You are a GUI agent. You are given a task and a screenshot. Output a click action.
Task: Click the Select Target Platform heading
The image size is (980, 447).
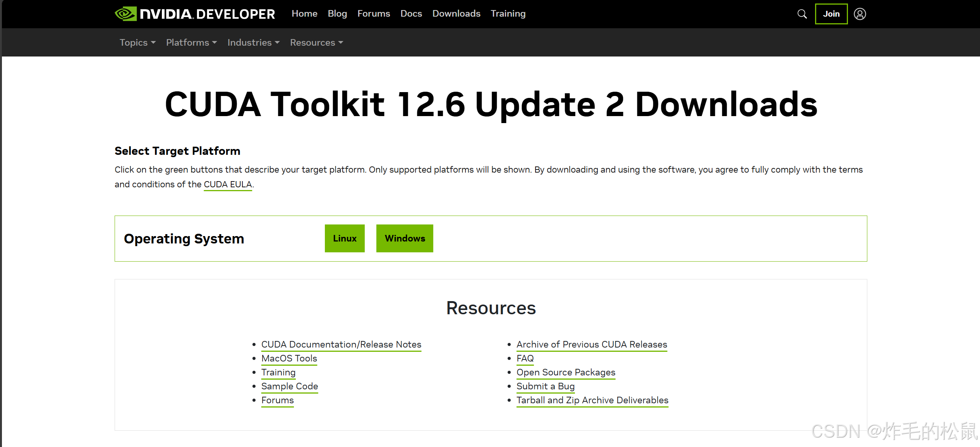point(177,151)
